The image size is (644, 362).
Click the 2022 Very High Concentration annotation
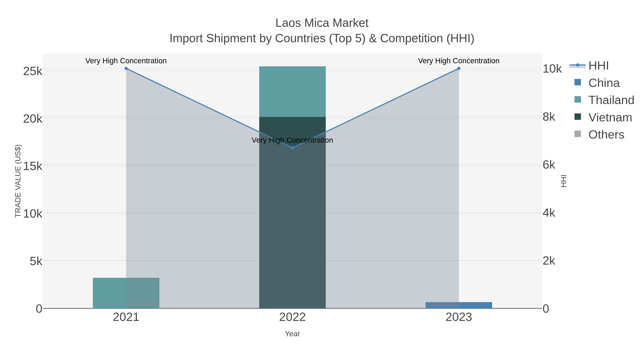(x=292, y=140)
